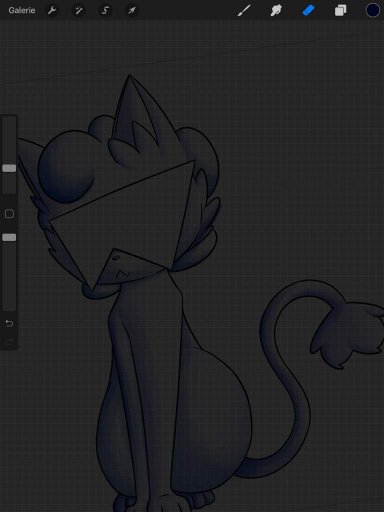This screenshot has width=384, height=512.
Task: Open the Actions wrench menu
Action: pyautogui.click(x=52, y=10)
